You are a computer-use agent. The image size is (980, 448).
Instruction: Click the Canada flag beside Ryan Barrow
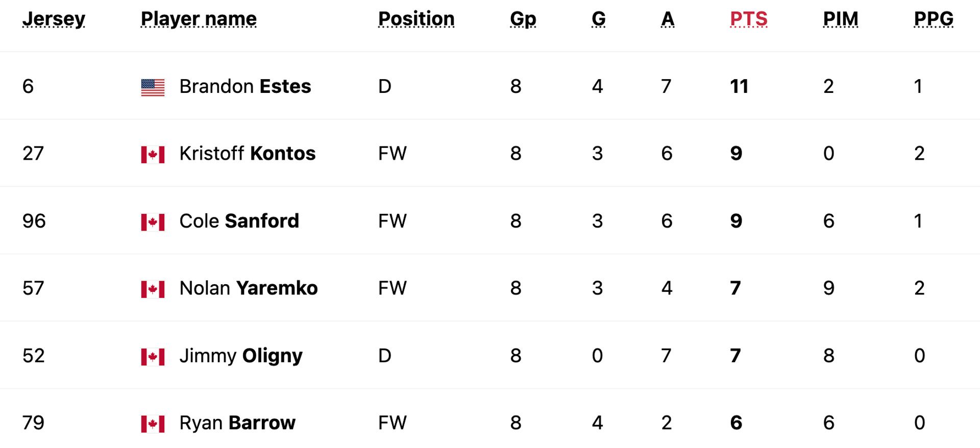153,424
